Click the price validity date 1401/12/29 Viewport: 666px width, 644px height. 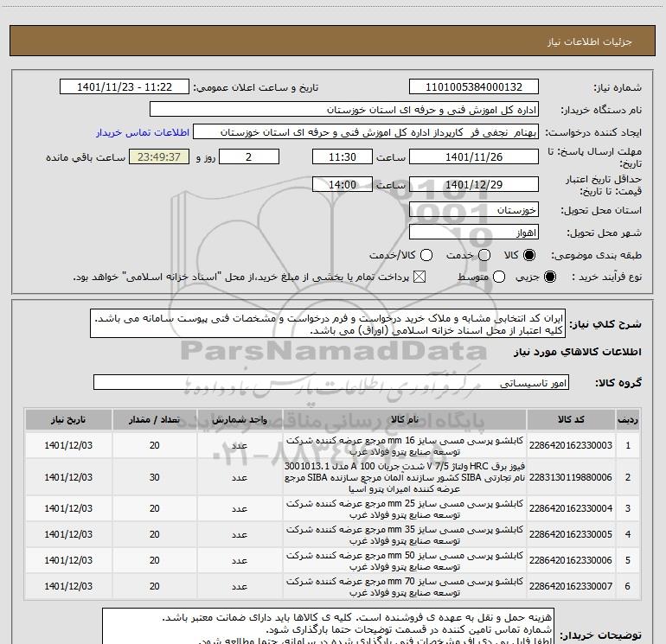coord(474,184)
